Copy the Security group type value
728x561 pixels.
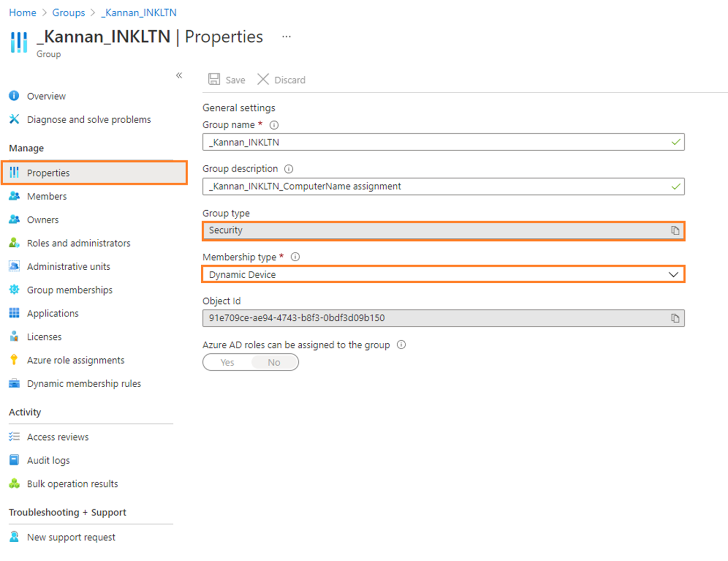point(675,230)
